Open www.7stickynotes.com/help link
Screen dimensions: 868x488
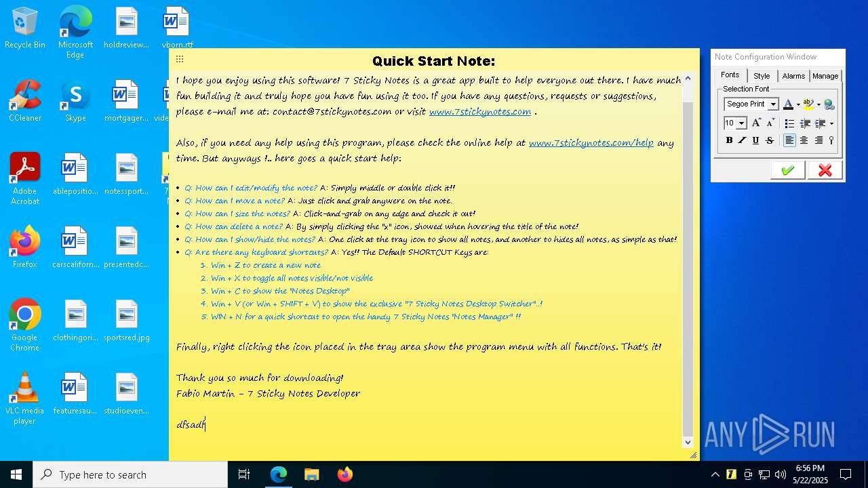[x=591, y=143]
